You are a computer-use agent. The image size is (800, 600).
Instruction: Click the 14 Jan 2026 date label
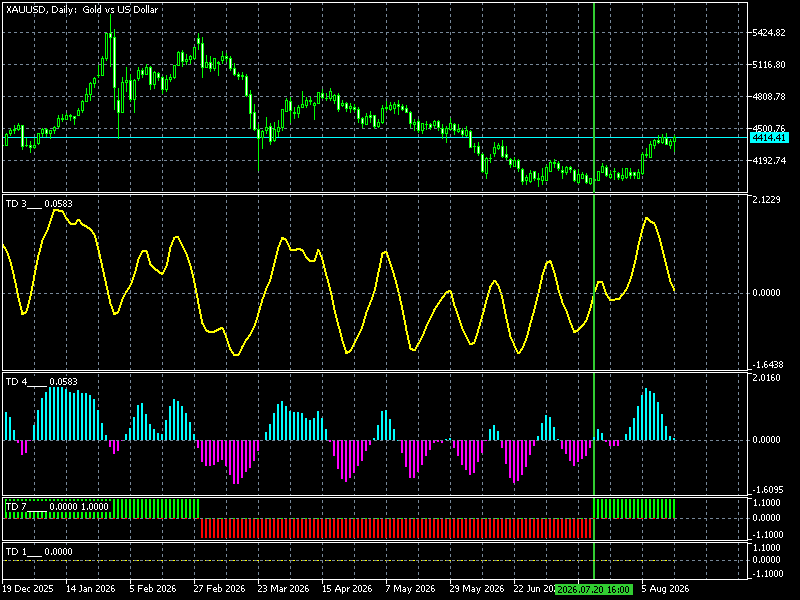[x=91, y=589]
